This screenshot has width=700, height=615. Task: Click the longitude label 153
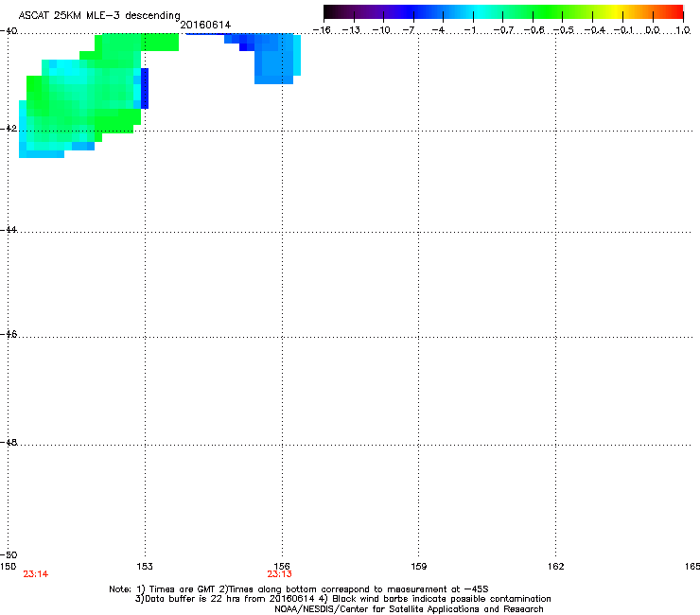[x=145, y=567]
